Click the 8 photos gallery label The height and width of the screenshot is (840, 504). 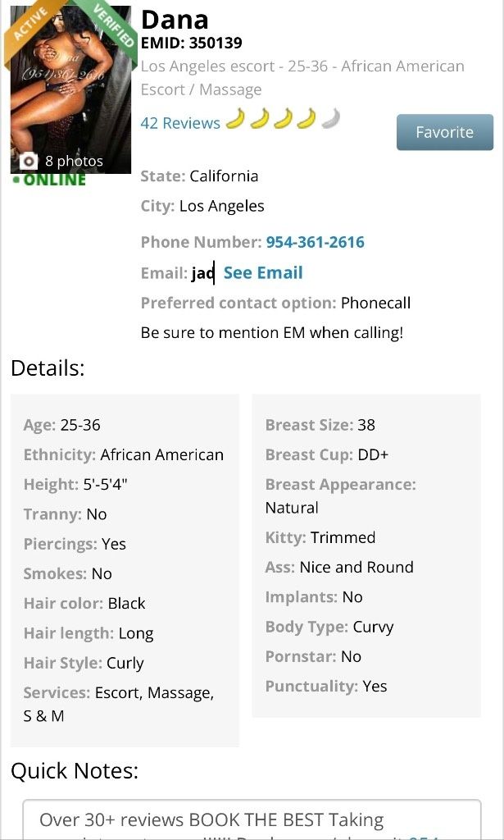[74, 161]
